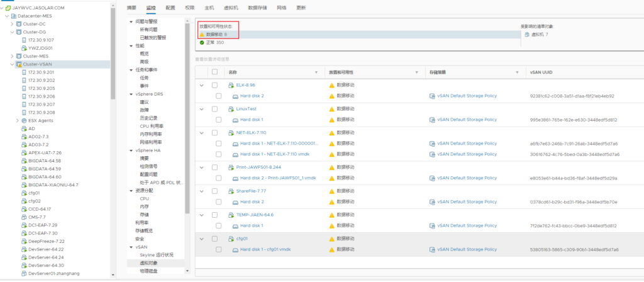Screen dimensions: 644x282
Task: Click the ELK-8.96 virtual machine icon
Action: (x=231, y=84)
